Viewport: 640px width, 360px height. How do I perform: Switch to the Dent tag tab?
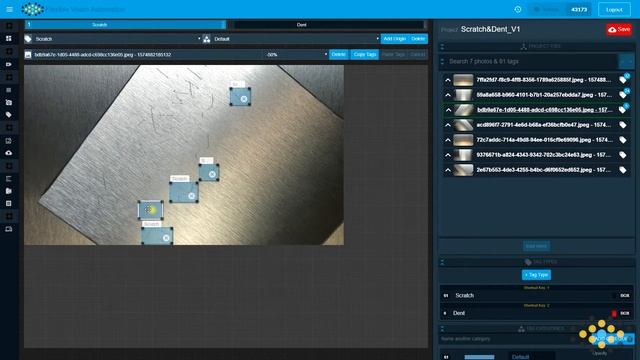point(329,25)
